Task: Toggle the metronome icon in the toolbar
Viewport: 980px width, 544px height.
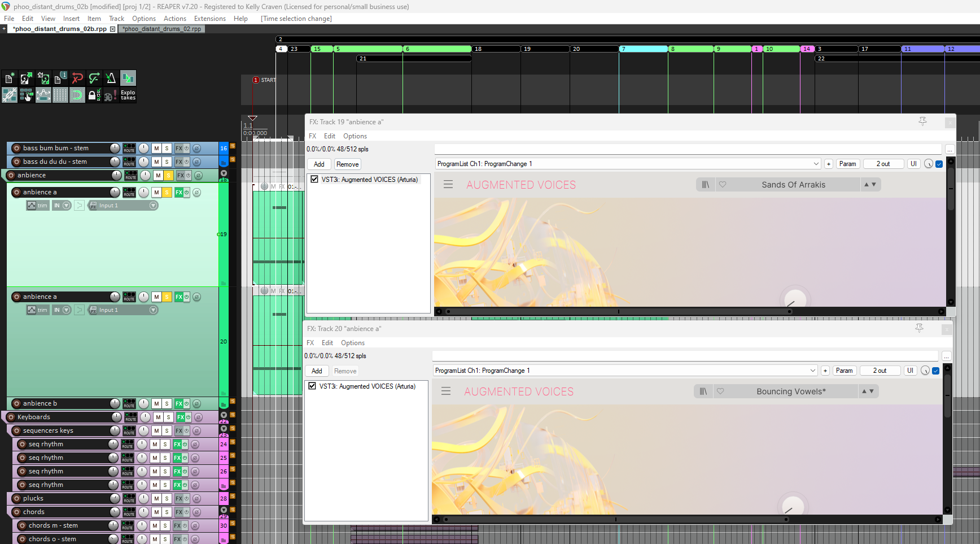Action: point(111,78)
